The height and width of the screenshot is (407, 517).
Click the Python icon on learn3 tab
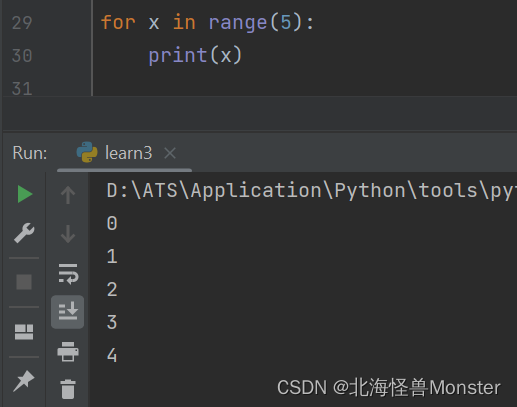click(87, 152)
